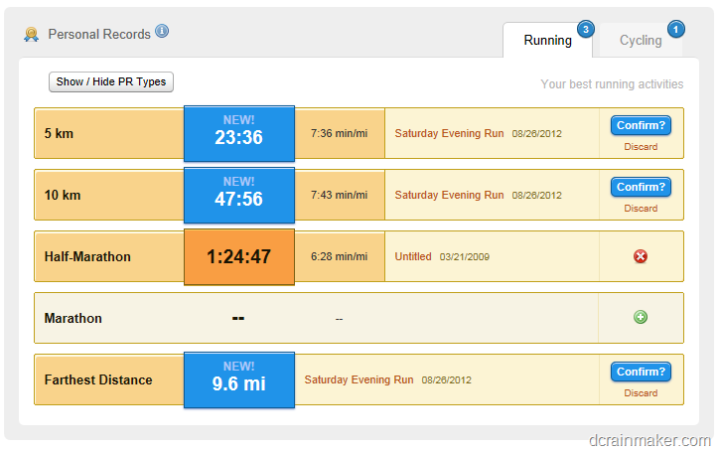Screen dimensions: 719x451
Task: Click the red remove icon for Half-Marathon
Action: 641,256
